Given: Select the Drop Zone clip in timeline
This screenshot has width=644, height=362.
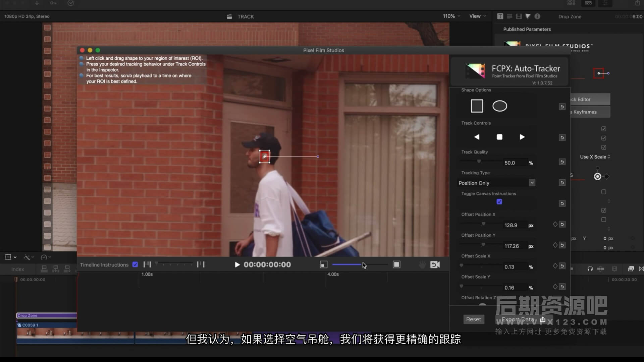Looking at the screenshot, I should click(x=47, y=315).
